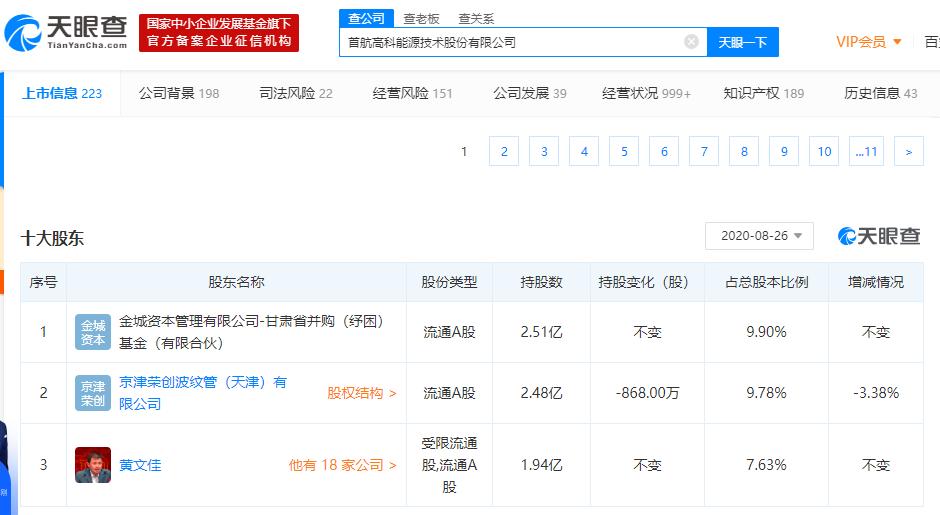The width and height of the screenshot is (940, 515).
Task: Open the 司法风险 22 tab
Action: tap(296, 94)
